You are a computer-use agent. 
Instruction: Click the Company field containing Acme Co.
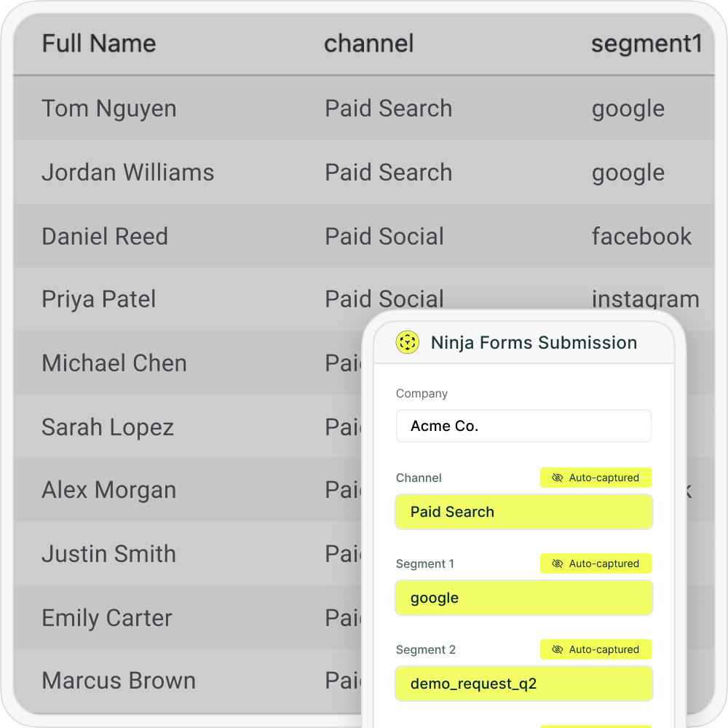[523, 426]
